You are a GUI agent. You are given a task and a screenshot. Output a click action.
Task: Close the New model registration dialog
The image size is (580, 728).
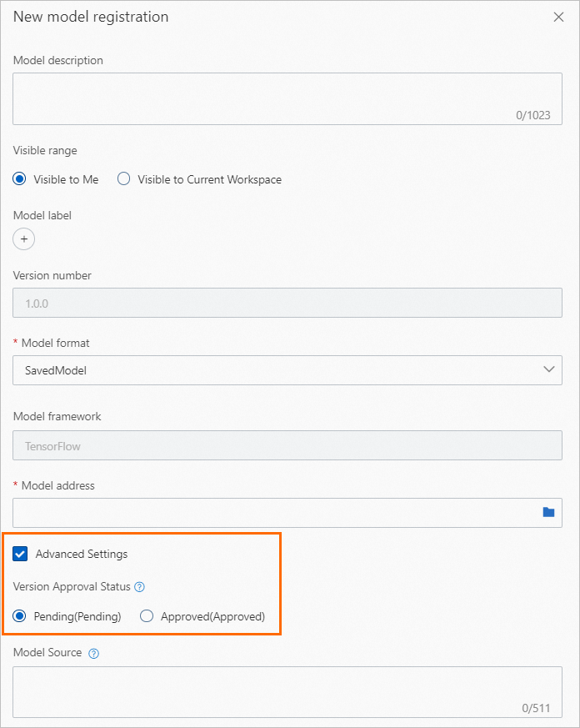point(558,18)
